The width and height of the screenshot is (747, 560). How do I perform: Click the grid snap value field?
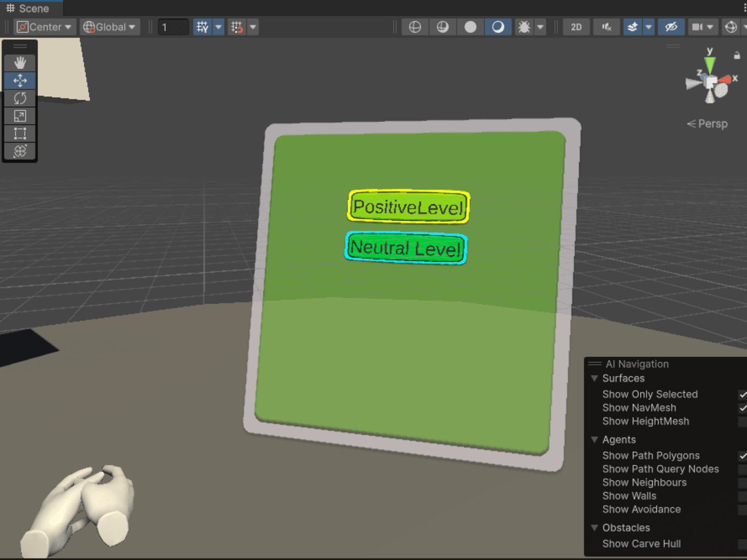(173, 27)
